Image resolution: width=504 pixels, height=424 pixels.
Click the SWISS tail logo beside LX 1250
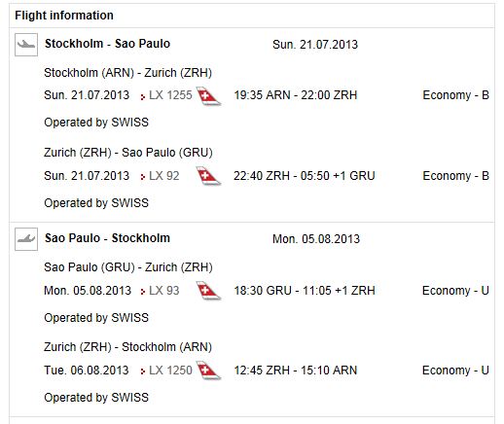pos(208,371)
